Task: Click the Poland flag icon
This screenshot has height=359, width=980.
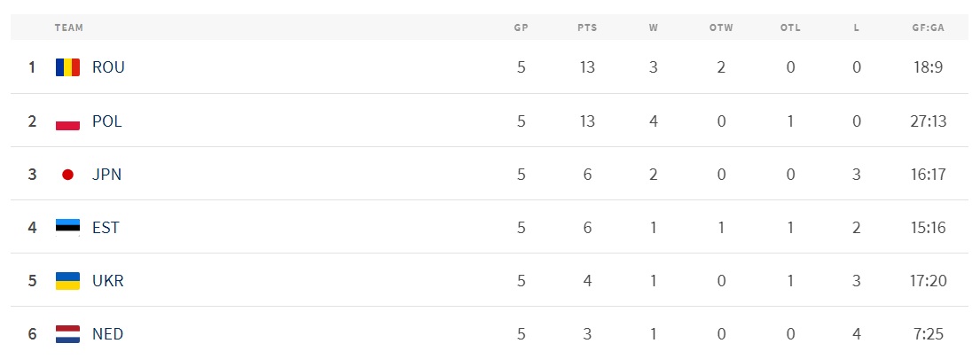Action: pyautogui.click(x=67, y=121)
